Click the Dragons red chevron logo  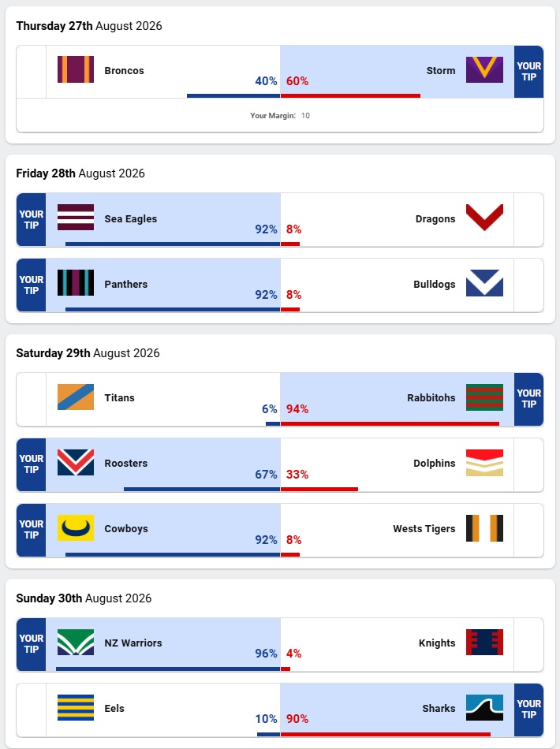pyautogui.click(x=484, y=218)
